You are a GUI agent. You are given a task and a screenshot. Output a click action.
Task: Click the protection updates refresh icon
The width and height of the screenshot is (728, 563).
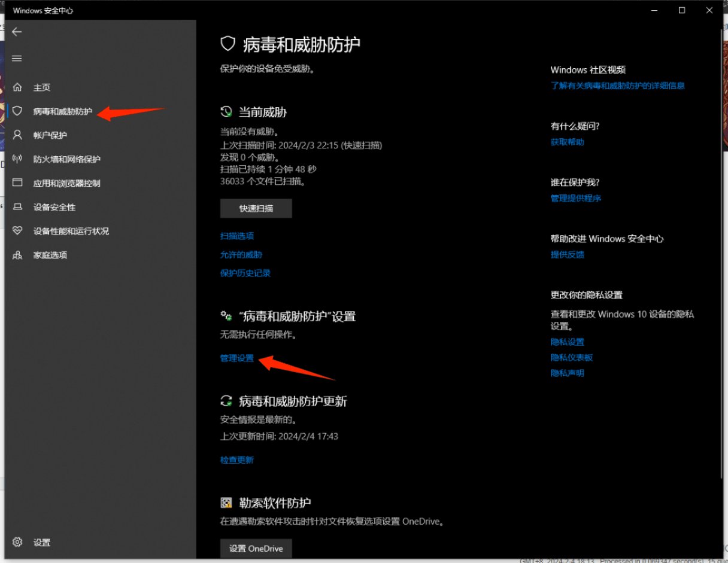(x=226, y=401)
